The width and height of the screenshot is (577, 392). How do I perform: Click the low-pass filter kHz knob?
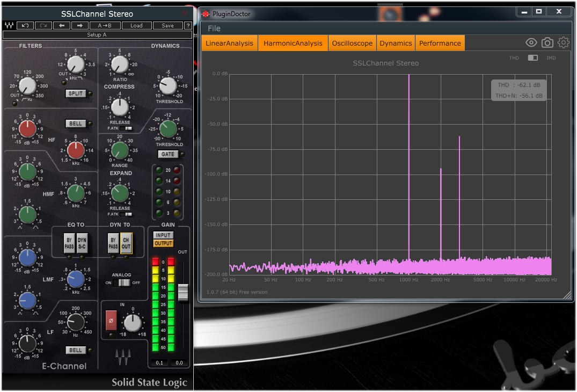[76, 64]
